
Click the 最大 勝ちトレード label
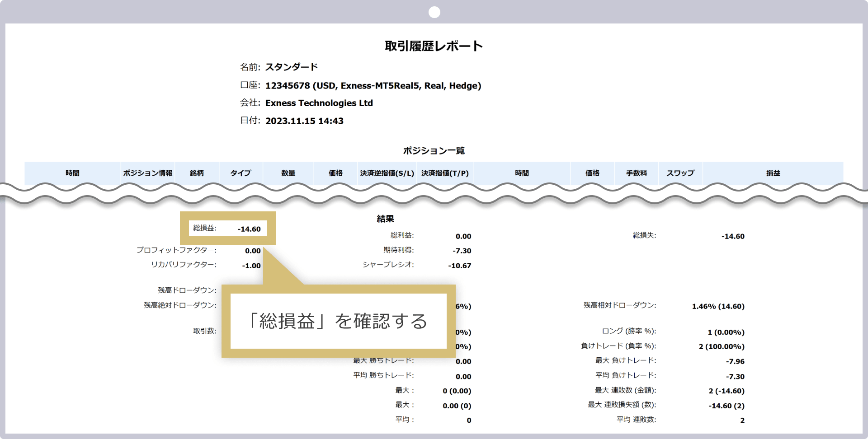pos(383,360)
